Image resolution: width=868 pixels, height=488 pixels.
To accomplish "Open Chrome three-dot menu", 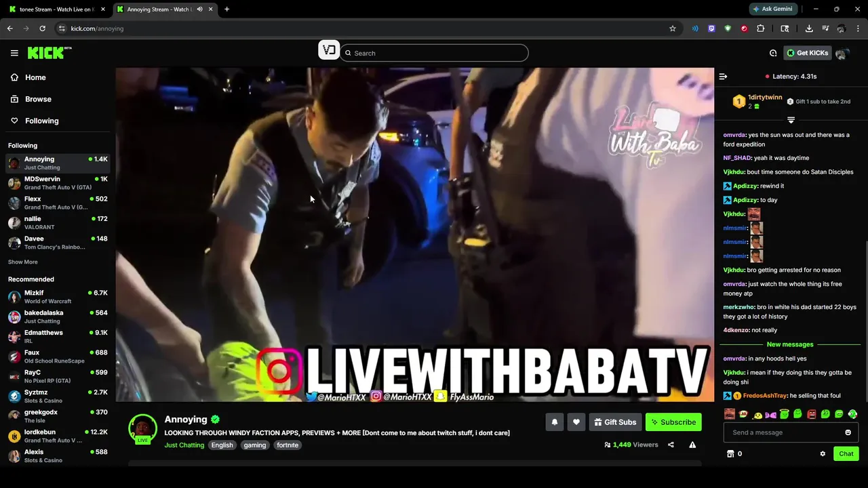I will click(x=858, y=28).
